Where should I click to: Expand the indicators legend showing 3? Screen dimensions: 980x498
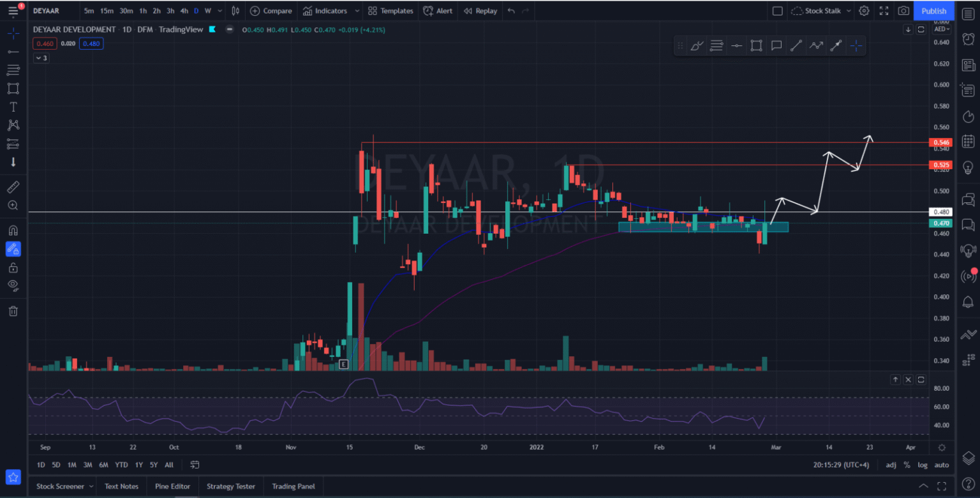(41, 57)
